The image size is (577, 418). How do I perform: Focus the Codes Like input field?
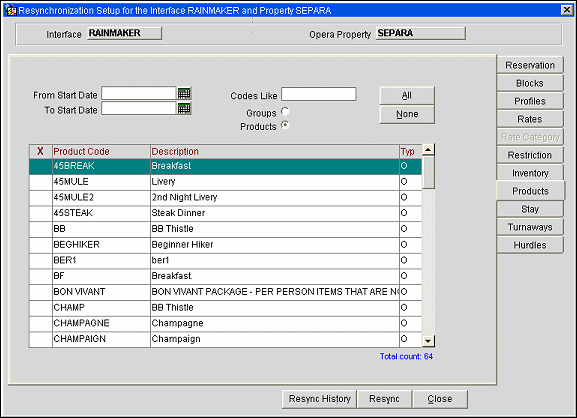(319, 94)
